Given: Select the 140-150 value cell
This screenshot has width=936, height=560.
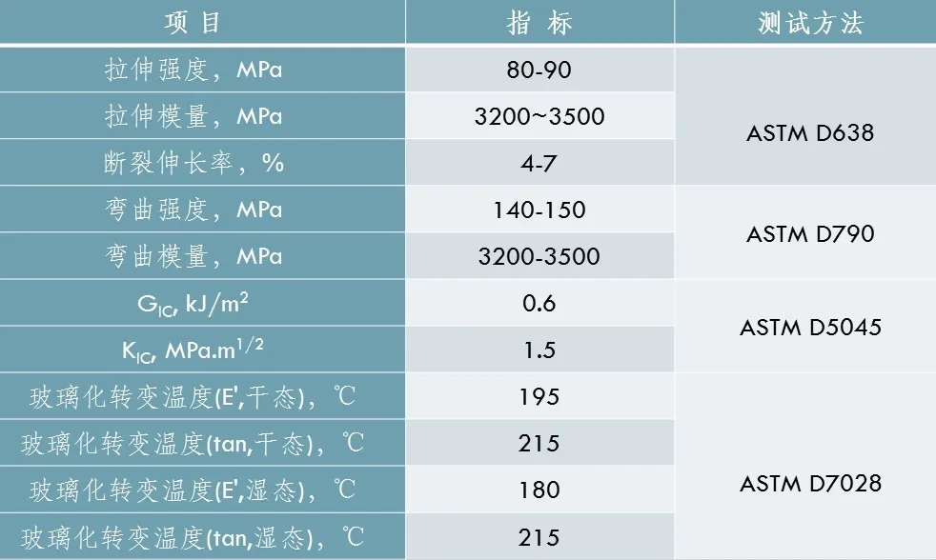Looking at the screenshot, I should [539, 210].
